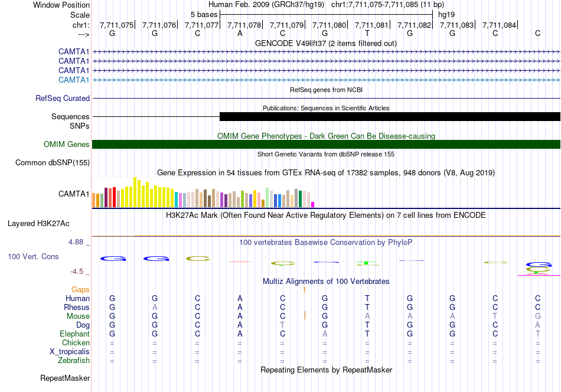The width and height of the screenshot is (561, 392).
Task: Click the 'chr1:' ruler label at left
Action: (x=81, y=25)
